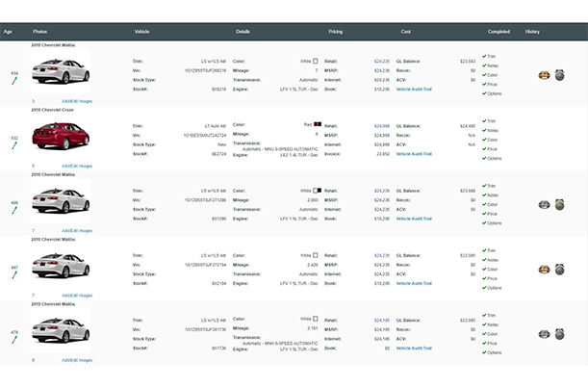Image resolution: width=588 pixels, height=388 pixels.
Task: Toggle the Notes checkmark for the Chevrolet Cruze
Action: coord(492,130)
